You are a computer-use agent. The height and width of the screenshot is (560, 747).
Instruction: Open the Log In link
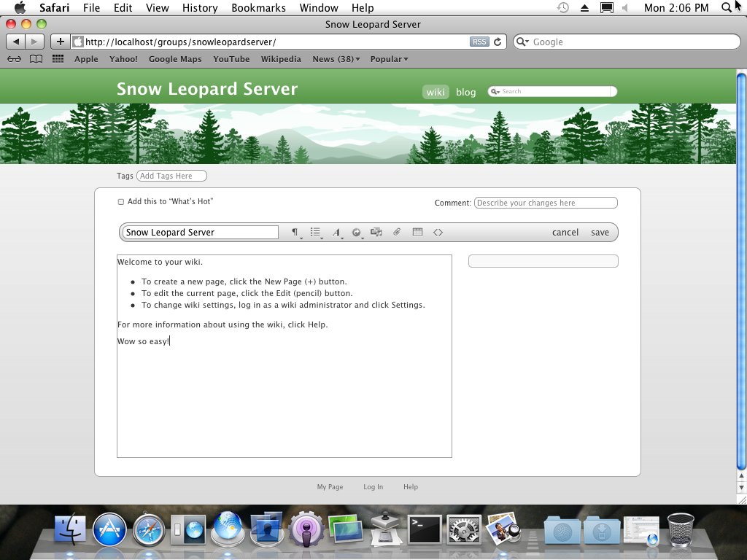(x=373, y=486)
